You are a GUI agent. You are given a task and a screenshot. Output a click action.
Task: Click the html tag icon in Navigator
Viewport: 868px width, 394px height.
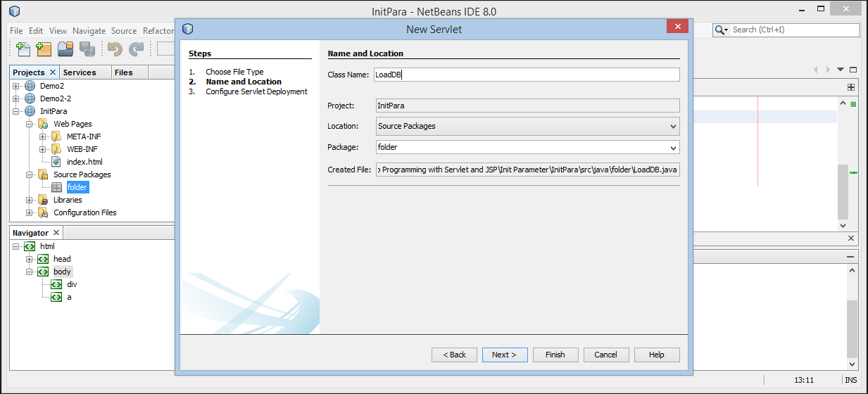click(x=30, y=246)
